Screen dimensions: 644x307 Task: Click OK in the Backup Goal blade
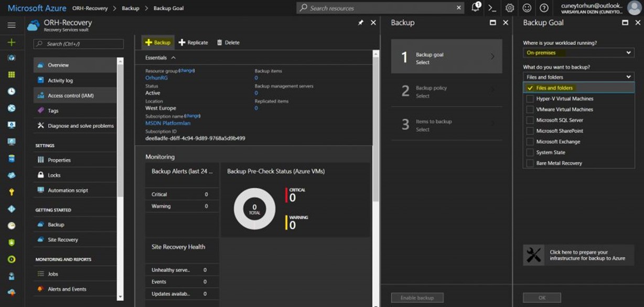pyautogui.click(x=542, y=298)
